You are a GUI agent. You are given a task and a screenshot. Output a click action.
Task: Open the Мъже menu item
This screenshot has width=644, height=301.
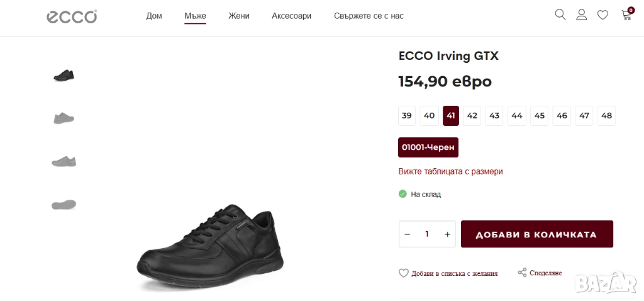coord(195,16)
